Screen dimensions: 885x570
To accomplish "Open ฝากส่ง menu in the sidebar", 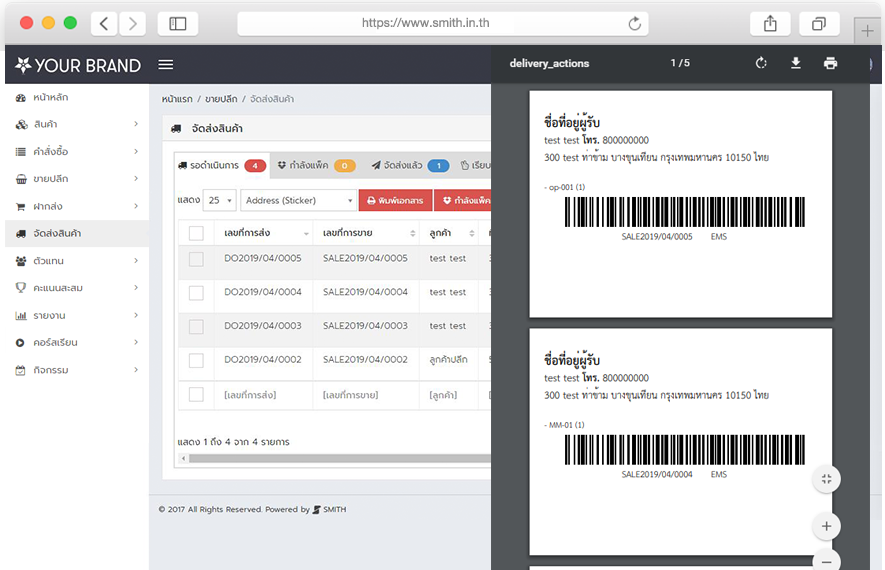I will [x=77, y=206].
